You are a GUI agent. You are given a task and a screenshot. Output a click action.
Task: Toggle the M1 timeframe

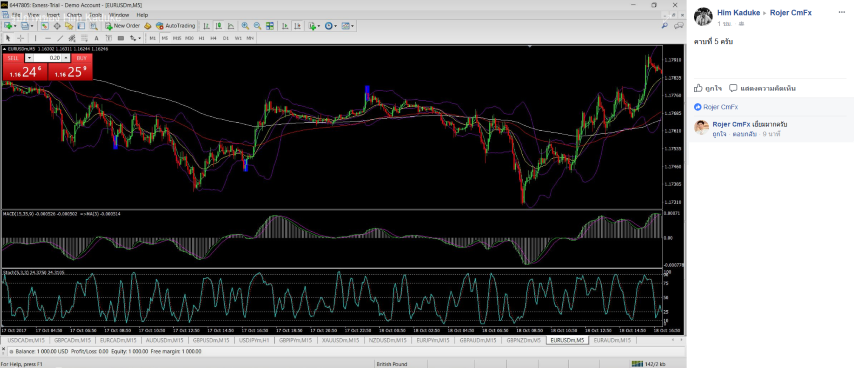click(x=152, y=38)
